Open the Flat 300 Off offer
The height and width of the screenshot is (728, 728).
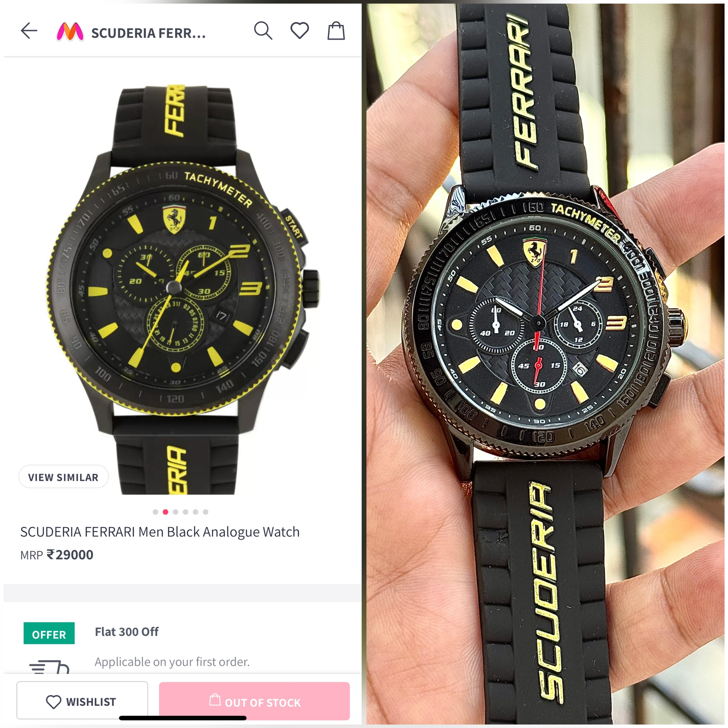[127, 632]
